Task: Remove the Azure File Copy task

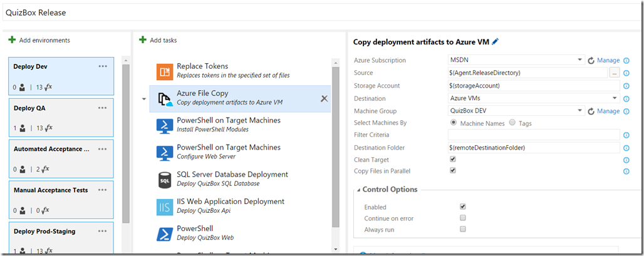Action: [325, 98]
